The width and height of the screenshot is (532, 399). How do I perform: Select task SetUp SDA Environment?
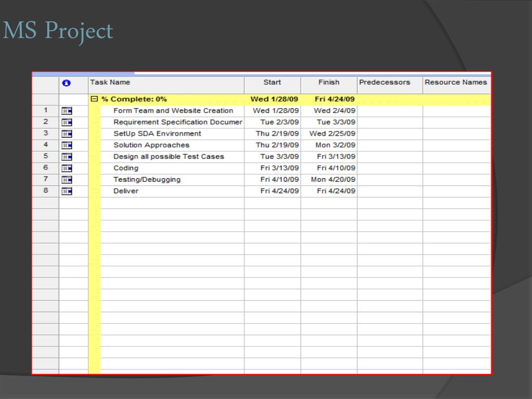pos(157,134)
